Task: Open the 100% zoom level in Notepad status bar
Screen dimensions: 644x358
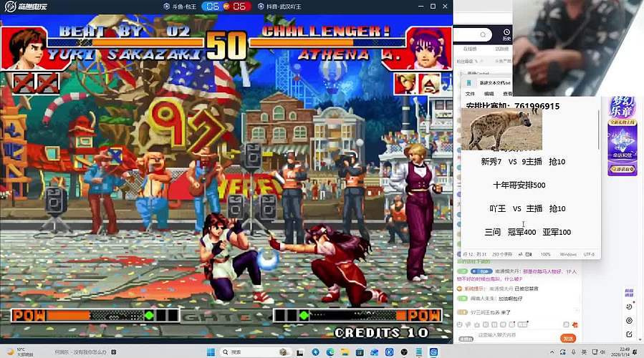Action: pyautogui.click(x=545, y=254)
